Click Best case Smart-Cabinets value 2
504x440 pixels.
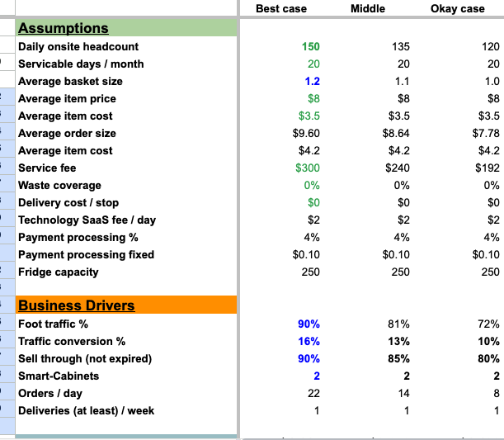tap(317, 376)
